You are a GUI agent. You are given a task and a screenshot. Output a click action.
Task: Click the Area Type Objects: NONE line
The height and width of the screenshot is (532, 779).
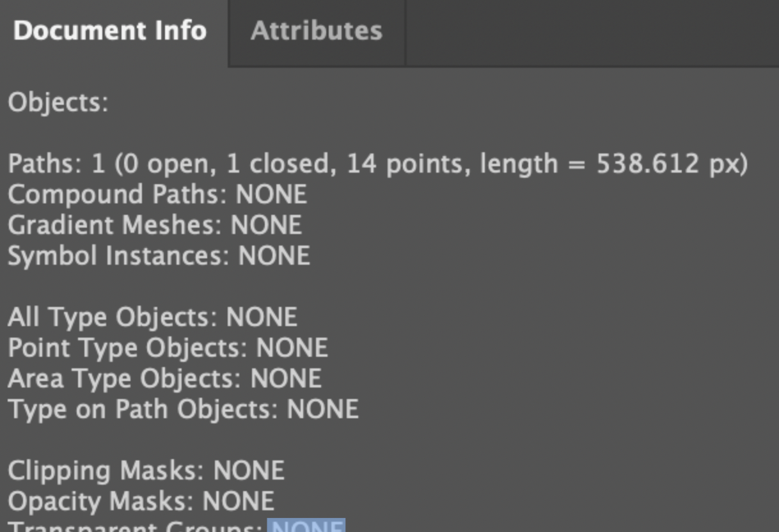click(x=164, y=379)
